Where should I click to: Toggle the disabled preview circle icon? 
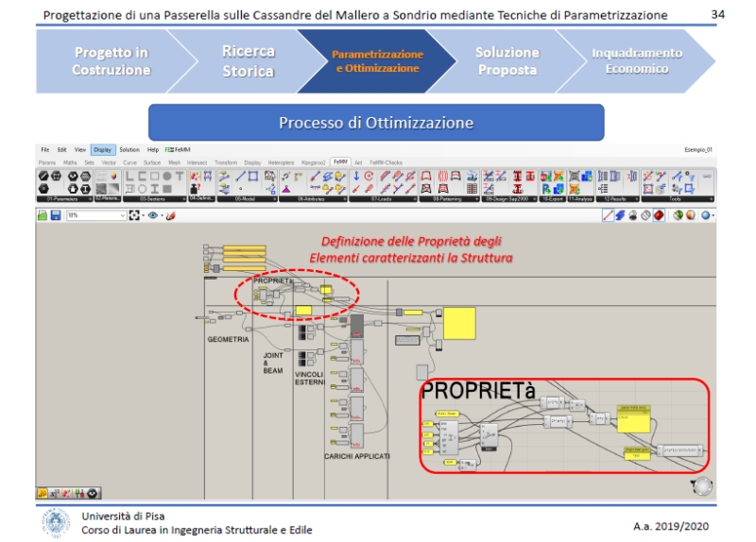tap(644, 215)
